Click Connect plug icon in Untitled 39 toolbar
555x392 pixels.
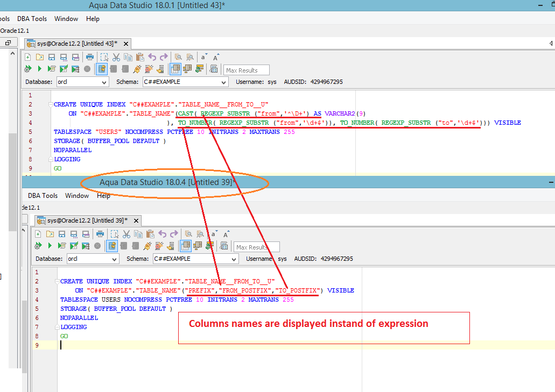(147, 246)
